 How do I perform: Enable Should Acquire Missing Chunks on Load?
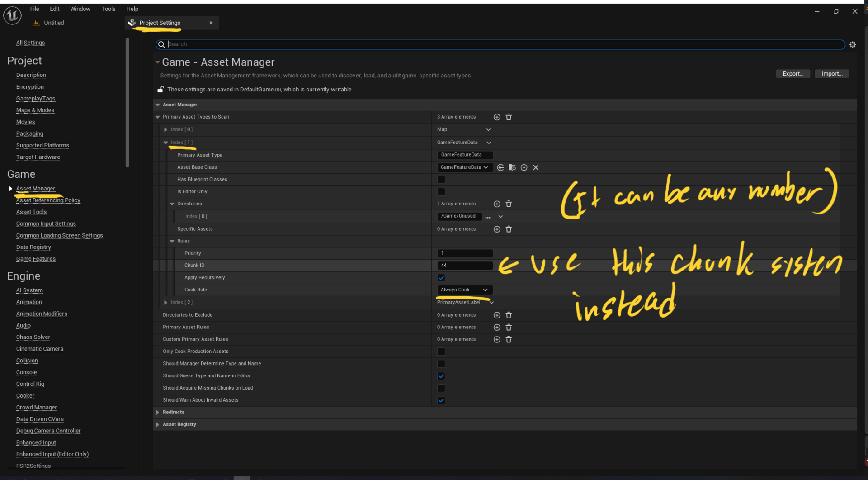click(x=441, y=389)
